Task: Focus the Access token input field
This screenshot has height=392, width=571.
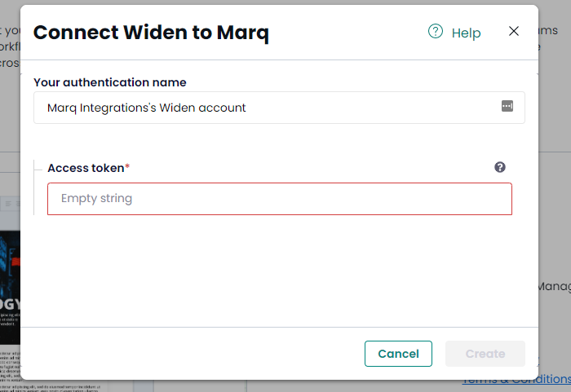Action: tap(279, 199)
